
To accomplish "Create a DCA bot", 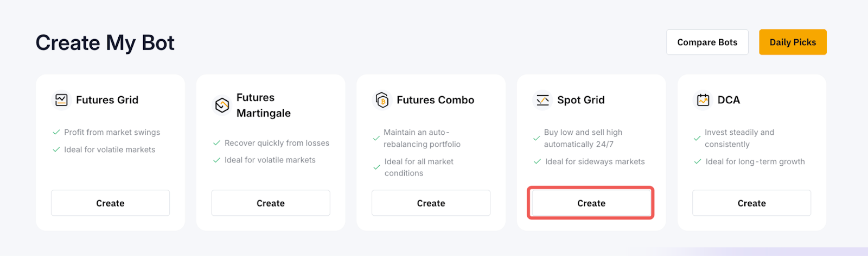I will coord(751,203).
